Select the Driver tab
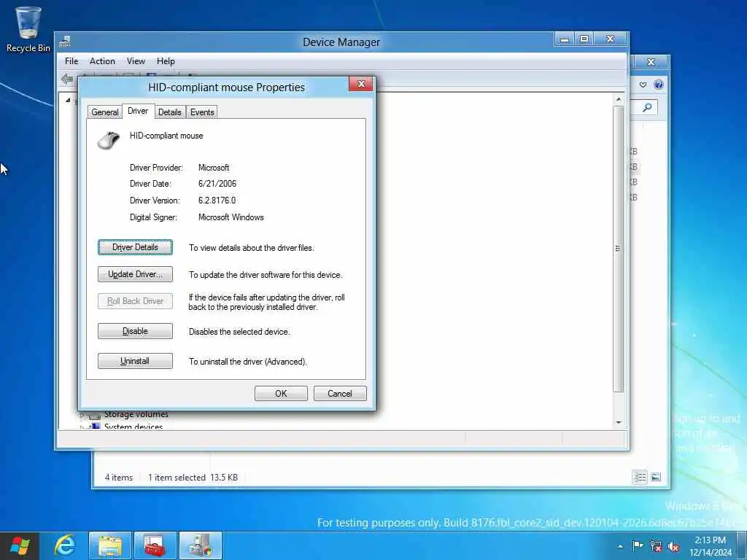This screenshot has height=560, width=747. 138,111
